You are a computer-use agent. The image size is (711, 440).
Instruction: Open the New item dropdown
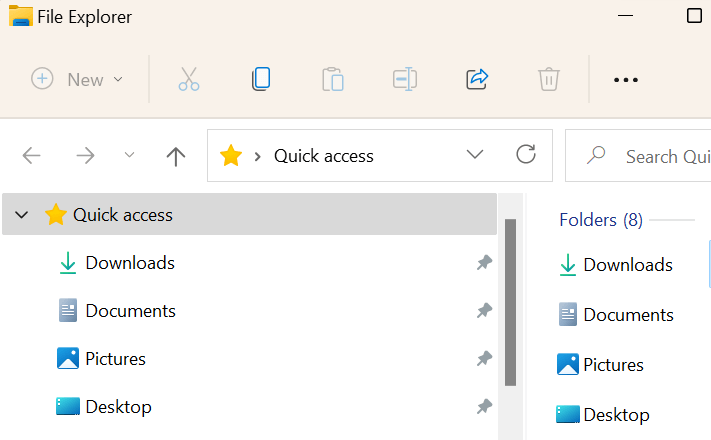(x=78, y=79)
